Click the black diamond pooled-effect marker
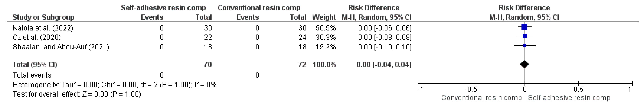This screenshot has width=644, height=107. (524, 64)
